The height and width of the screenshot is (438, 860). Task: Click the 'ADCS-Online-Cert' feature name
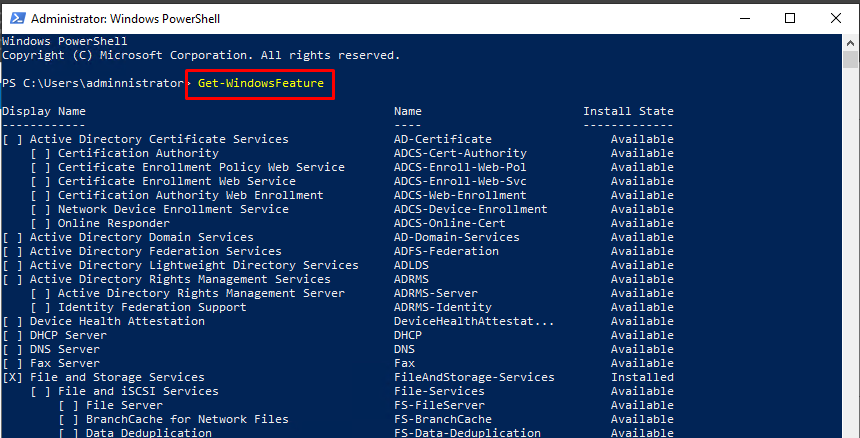click(x=450, y=224)
